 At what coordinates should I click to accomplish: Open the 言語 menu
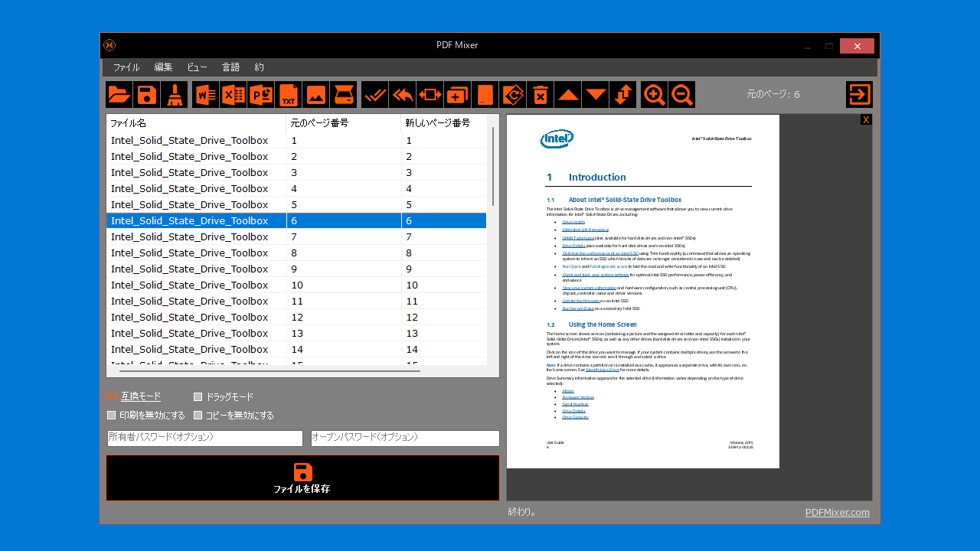click(230, 67)
